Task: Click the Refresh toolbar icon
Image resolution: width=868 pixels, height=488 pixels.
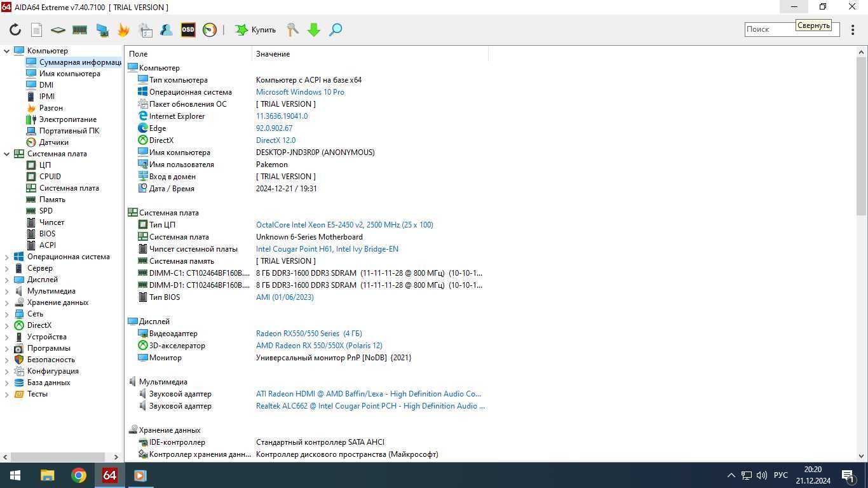Action: coord(15,30)
